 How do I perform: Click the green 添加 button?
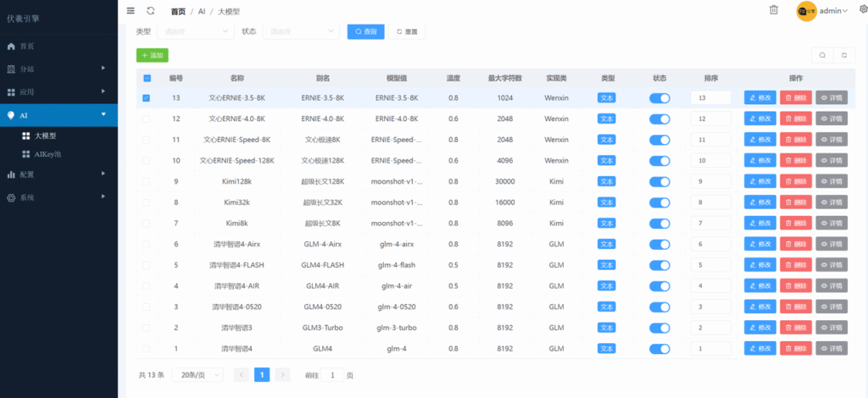(x=153, y=55)
